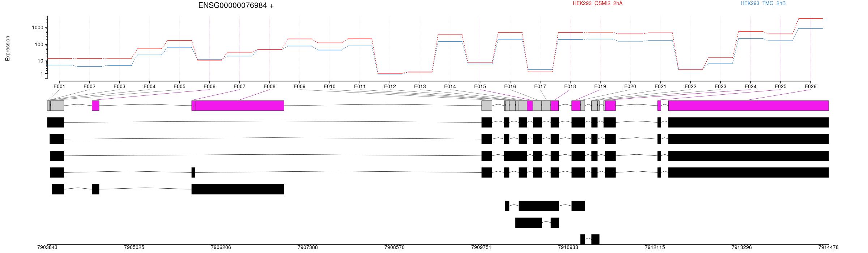Click the E006 exon label

[x=209, y=86]
